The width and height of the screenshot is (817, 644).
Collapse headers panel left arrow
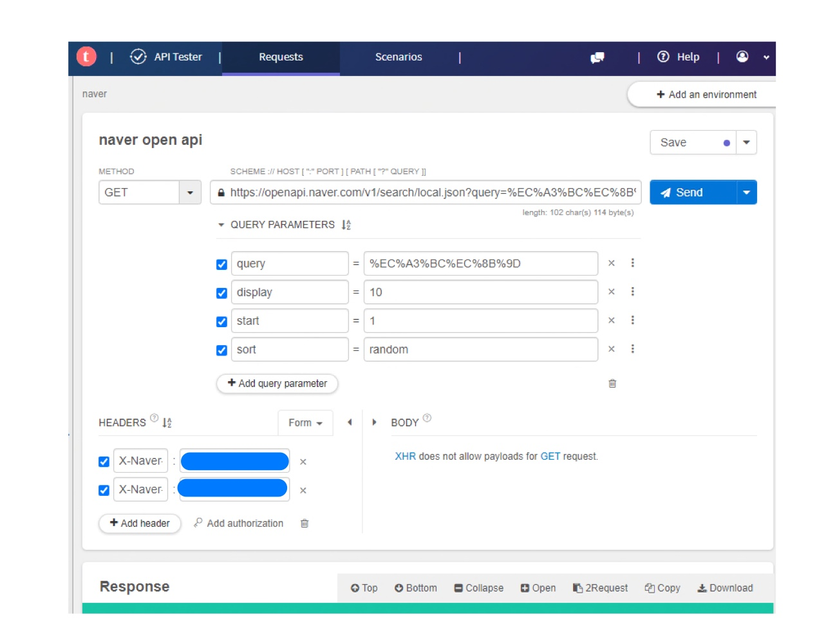(350, 422)
